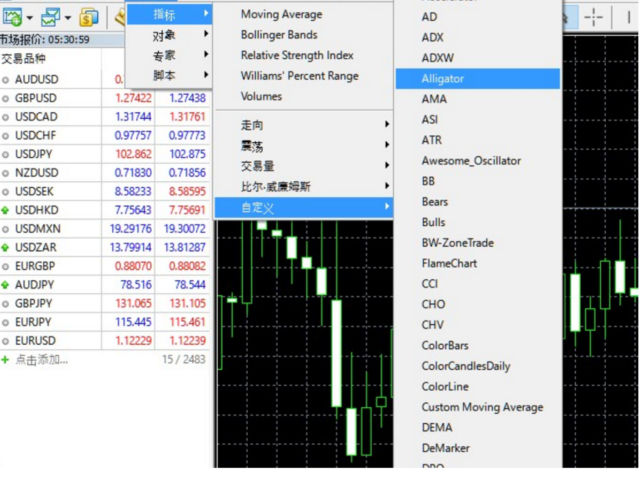Open the 指标 menu item

click(x=167, y=14)
